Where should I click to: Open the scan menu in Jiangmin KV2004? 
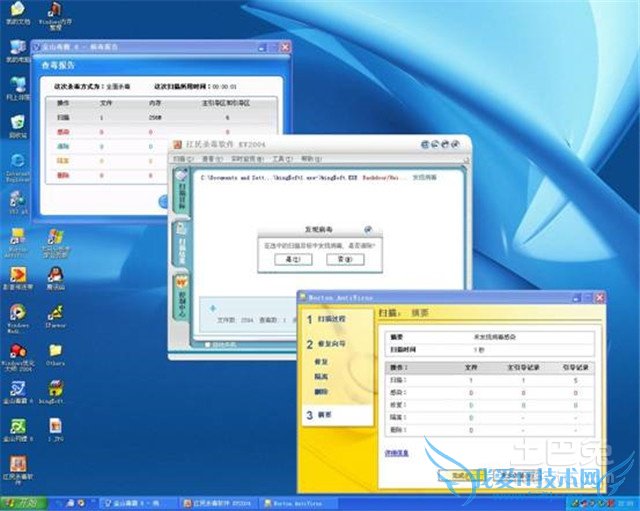[183, 159]
